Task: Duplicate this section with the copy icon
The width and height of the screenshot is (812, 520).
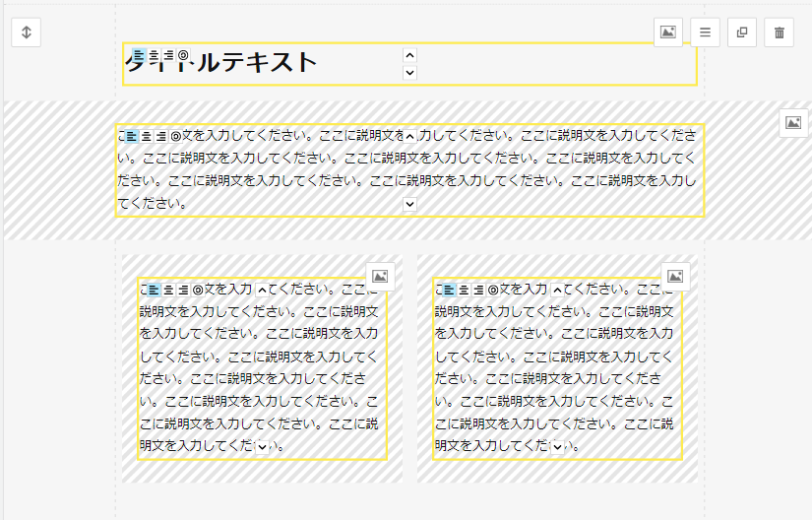Action: tap(742, 32)
